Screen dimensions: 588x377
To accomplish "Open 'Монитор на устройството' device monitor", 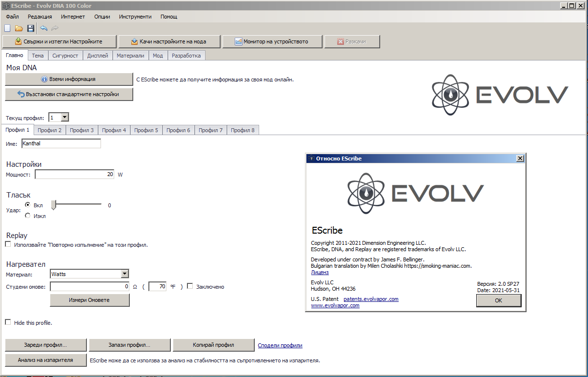I will coord(272,41).
